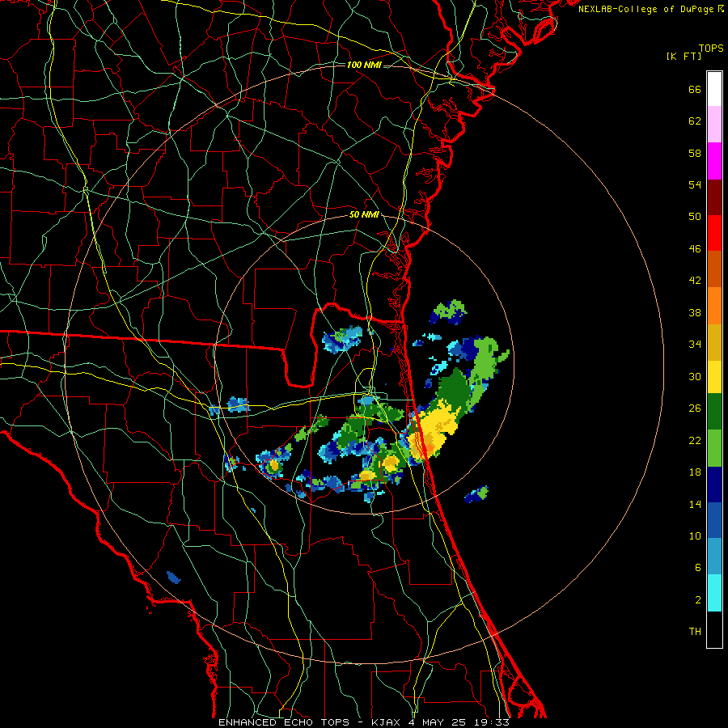Viewport: 728px width, 728px height.
Task: Click the legend value 10
Action: pos(695,536)
